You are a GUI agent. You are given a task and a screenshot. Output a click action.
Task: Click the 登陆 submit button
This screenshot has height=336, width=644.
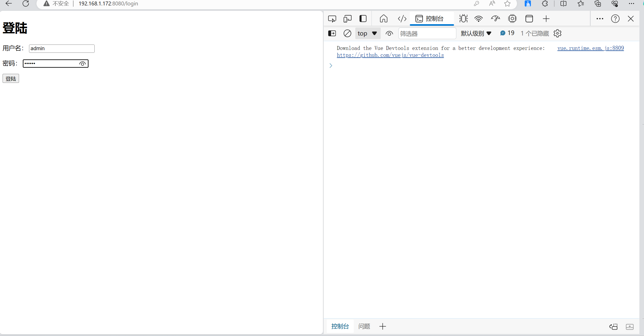[11, 79]
